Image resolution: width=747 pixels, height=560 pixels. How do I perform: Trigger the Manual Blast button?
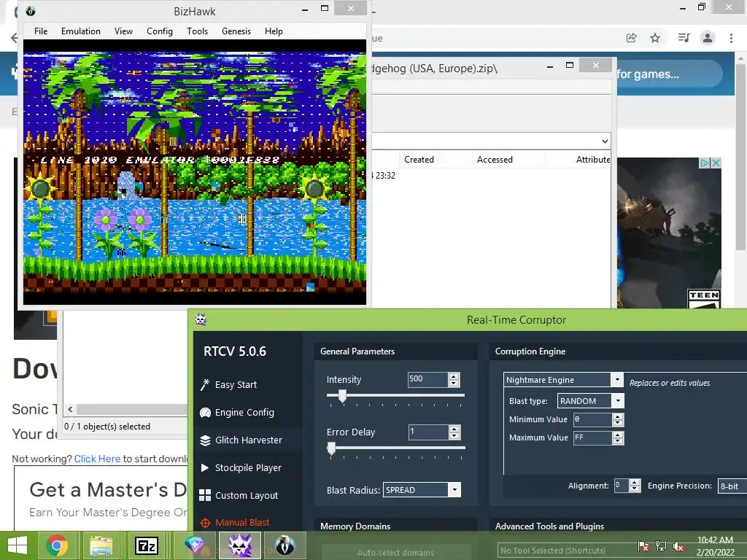[235, 522]
